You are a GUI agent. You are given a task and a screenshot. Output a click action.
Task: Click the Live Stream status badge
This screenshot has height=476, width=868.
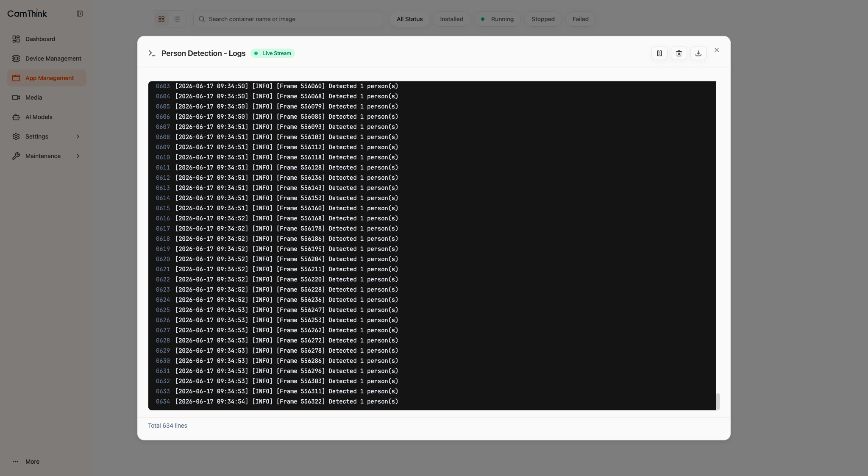coord(273,53)
